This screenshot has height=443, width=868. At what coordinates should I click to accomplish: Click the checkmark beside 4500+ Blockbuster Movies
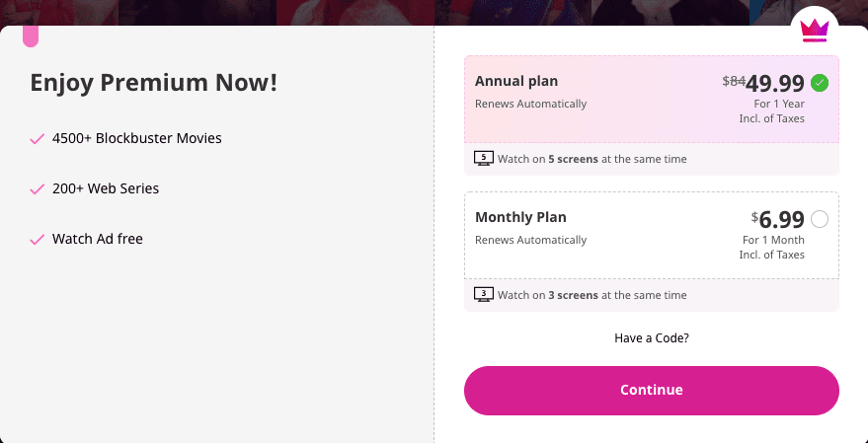click(38, 139)
